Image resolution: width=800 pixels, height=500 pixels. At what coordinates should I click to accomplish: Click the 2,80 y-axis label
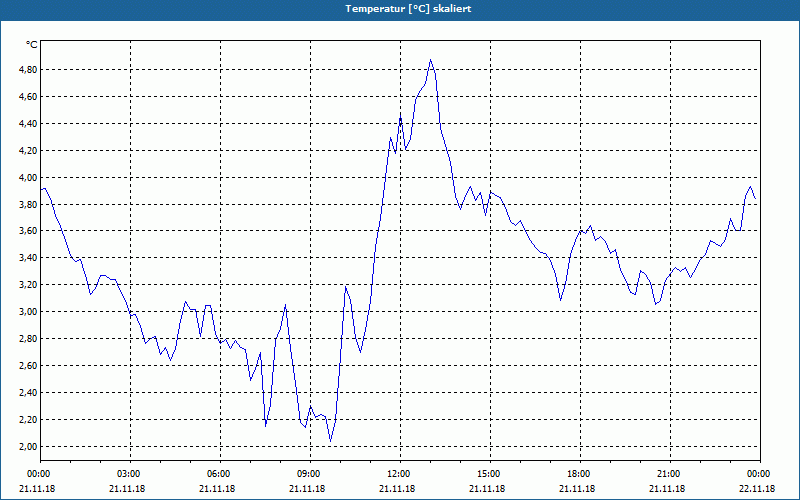coord(28,339)
